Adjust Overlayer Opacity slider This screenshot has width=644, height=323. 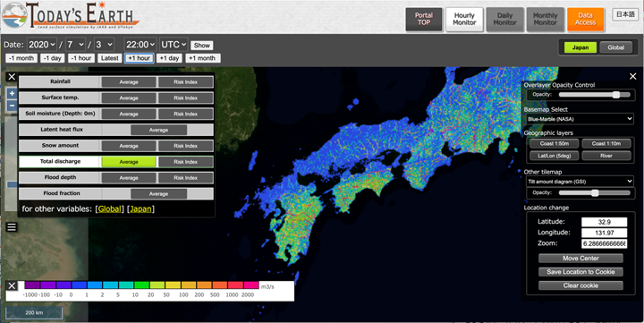(x=594, y=95)
